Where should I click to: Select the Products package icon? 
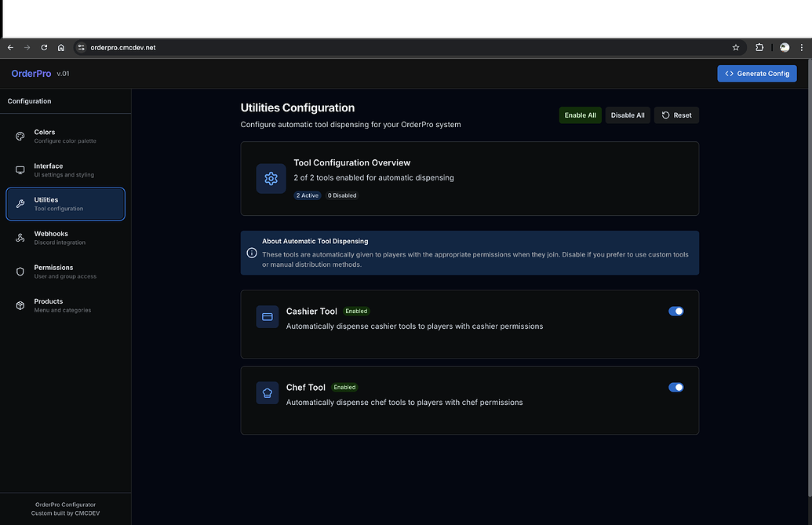[20, 304]
